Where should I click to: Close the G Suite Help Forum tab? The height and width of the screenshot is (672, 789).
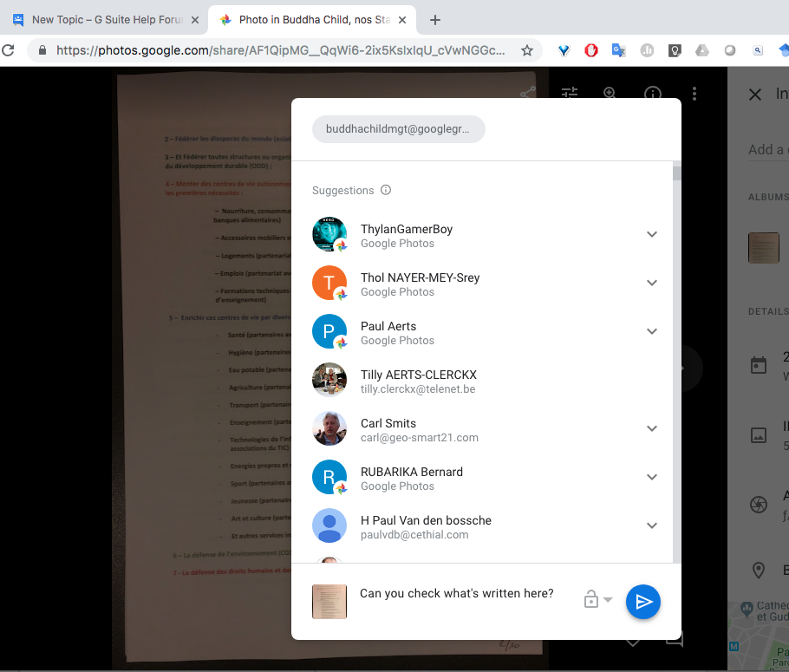tap(195, 20)
